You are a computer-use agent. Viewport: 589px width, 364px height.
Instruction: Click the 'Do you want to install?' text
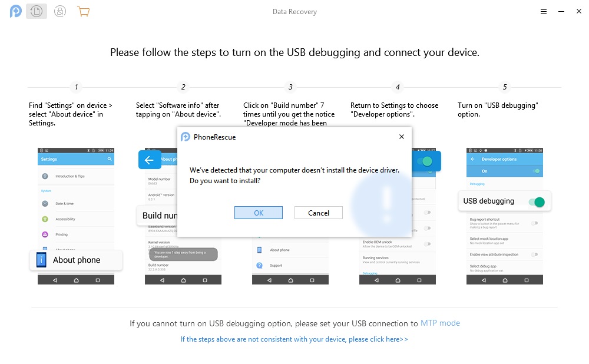(225, 181)
